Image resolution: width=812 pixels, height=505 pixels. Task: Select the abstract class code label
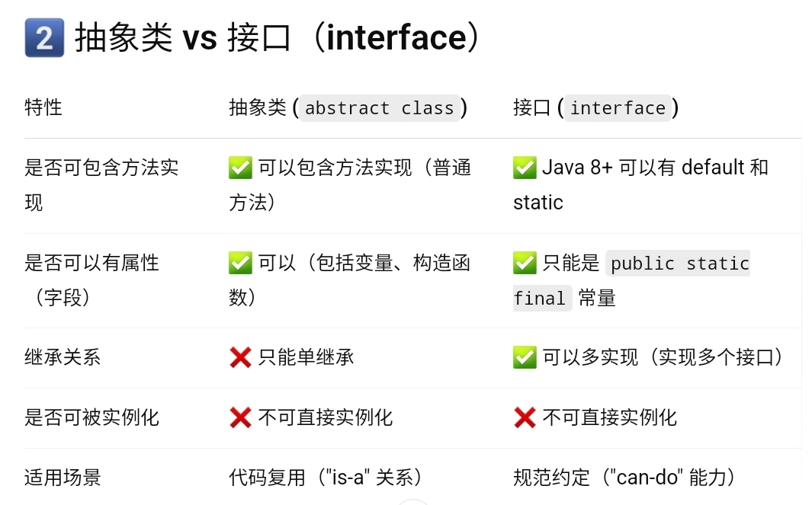[380, 108]
